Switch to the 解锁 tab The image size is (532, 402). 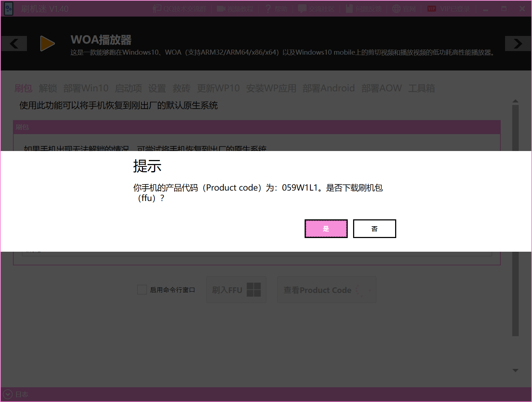tap(48, 88)
